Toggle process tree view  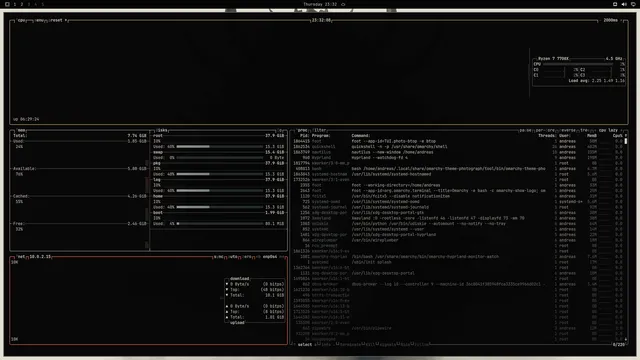[584, 130]
